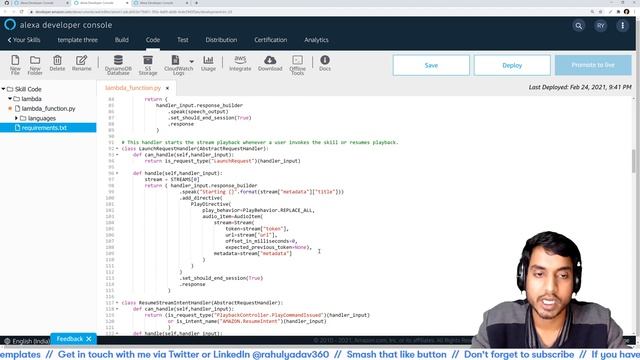This screenshot has height=360, width=640.
Task: Click the alexa developer console logo
Action: [58, 25]
